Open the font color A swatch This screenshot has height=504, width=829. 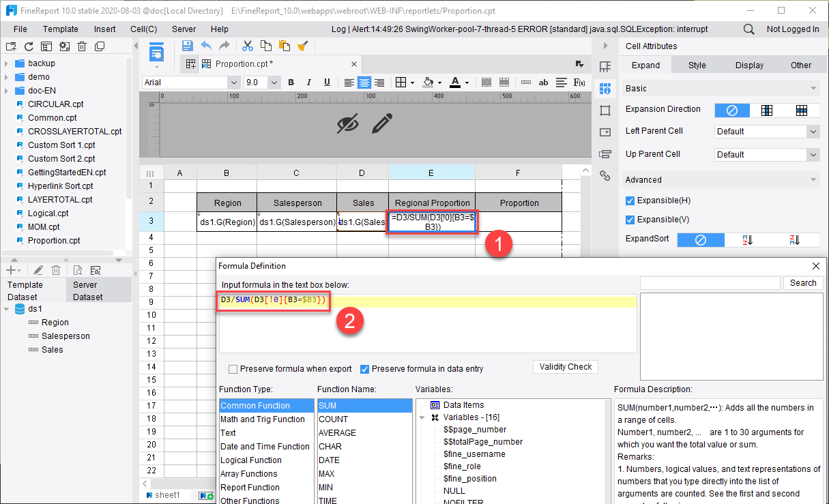(x=455, y=83)
